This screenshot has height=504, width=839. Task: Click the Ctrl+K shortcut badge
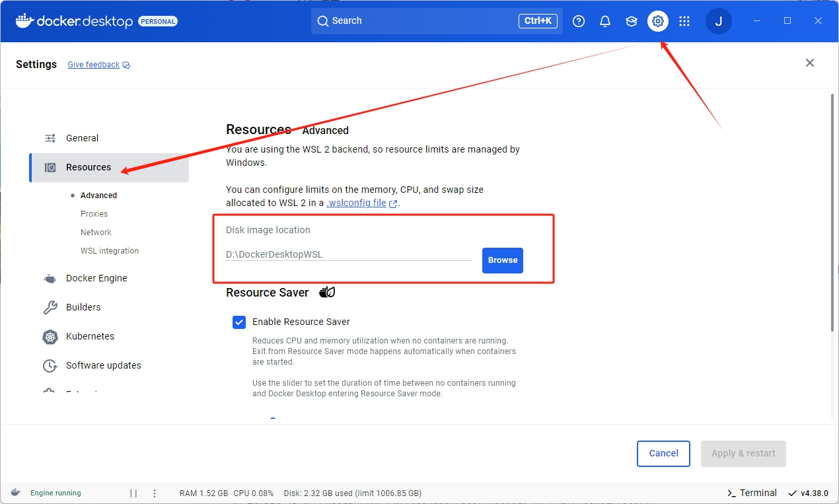point(538,21)
